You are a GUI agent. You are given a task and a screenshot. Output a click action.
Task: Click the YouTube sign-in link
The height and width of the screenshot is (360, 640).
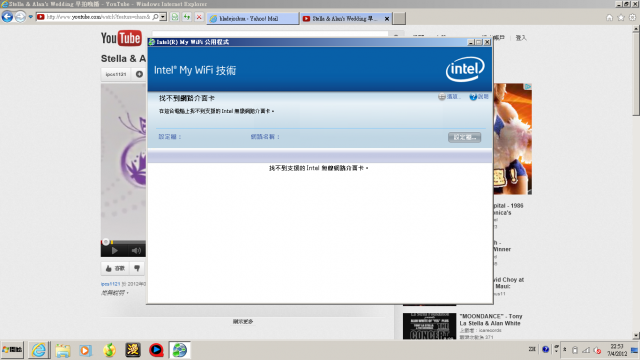521,38
